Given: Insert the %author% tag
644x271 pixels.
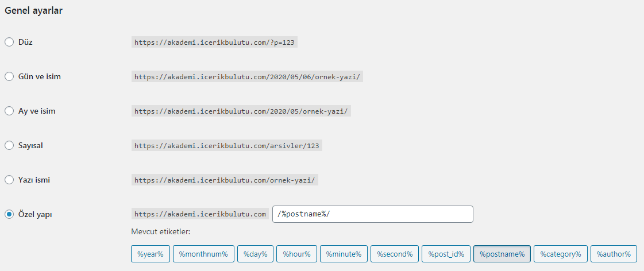Looking at the screenshot, I should coord(614,254).
